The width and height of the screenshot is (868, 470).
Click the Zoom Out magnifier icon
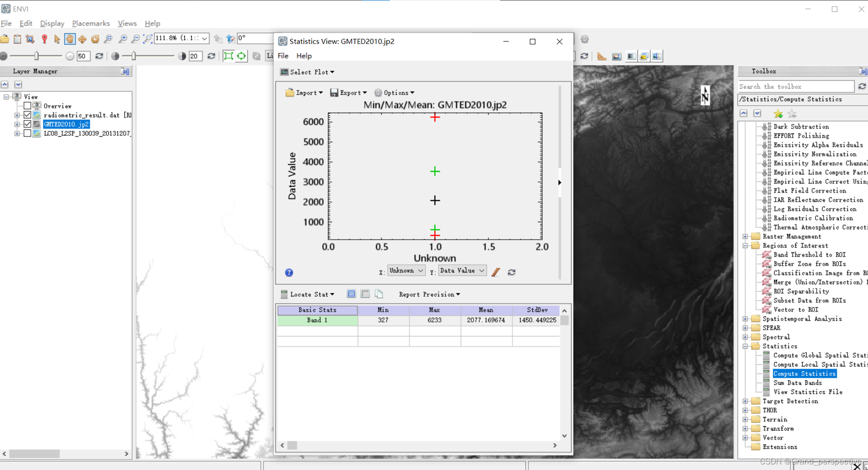135,39
